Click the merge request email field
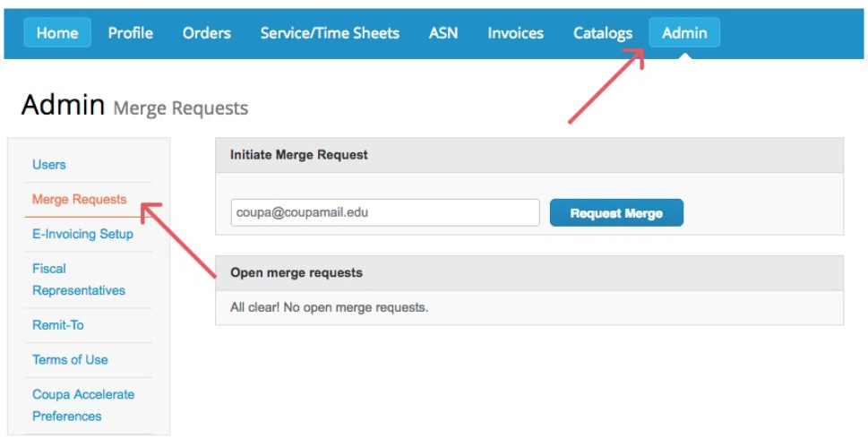 [385, 213]
